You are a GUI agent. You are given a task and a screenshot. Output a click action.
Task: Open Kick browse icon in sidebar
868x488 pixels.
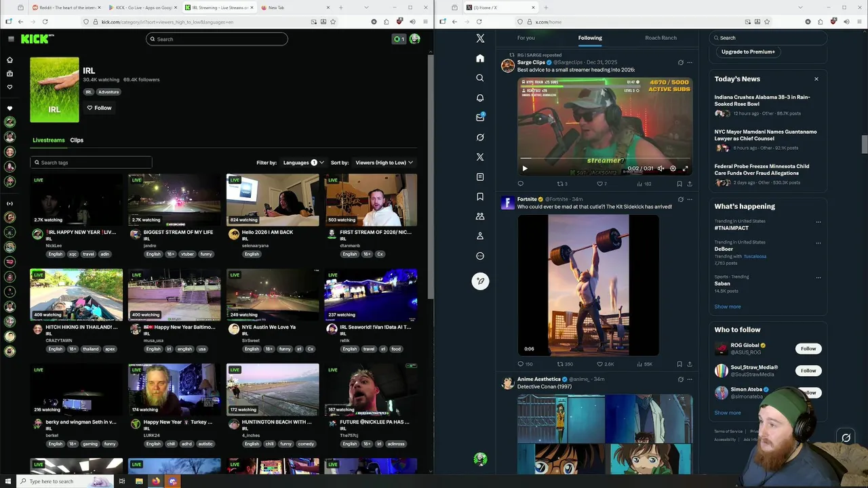(x=9, y=73)
